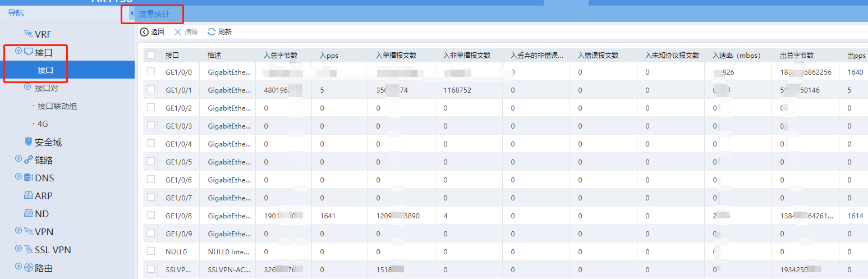Screen dimensions: 868x279
Task: Click the GE1/0/6 interface cell
Action: click(x=178, y=180)
